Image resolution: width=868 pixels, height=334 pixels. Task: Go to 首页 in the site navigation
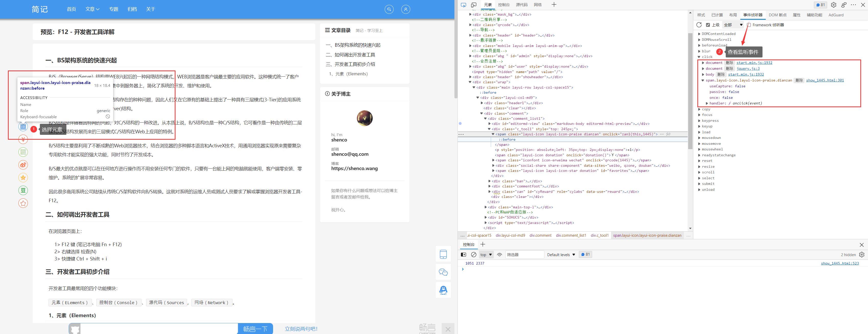pos(72,9)
